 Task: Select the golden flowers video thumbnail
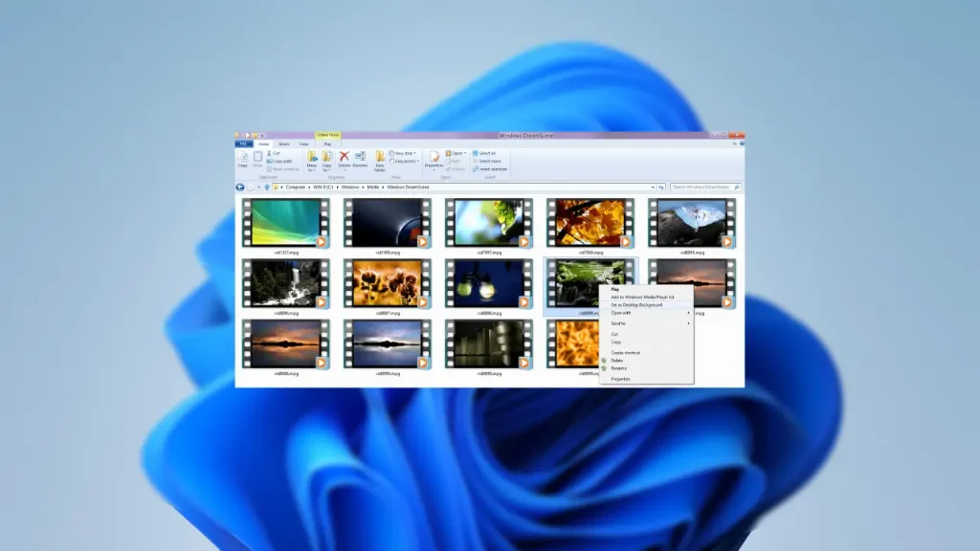pyautogui.click(x=388, y=283)
